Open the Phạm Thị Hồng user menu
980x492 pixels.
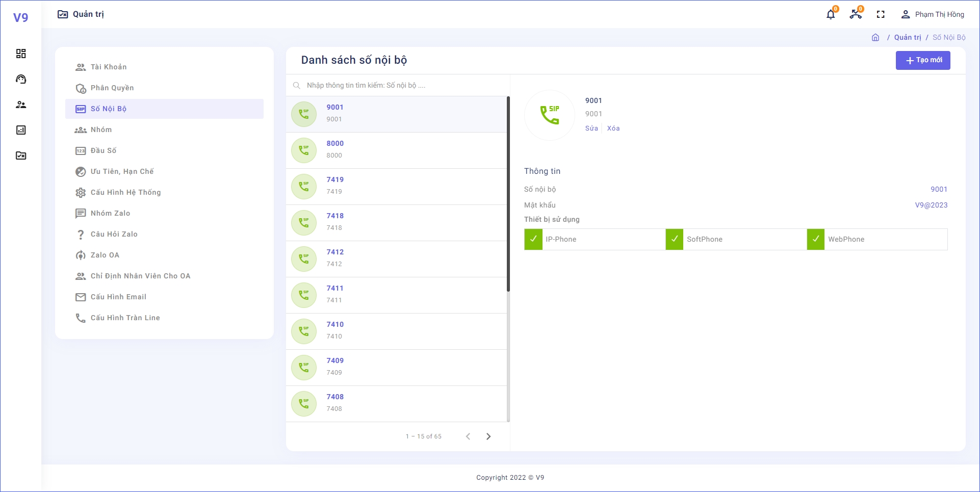coord(933,15)
